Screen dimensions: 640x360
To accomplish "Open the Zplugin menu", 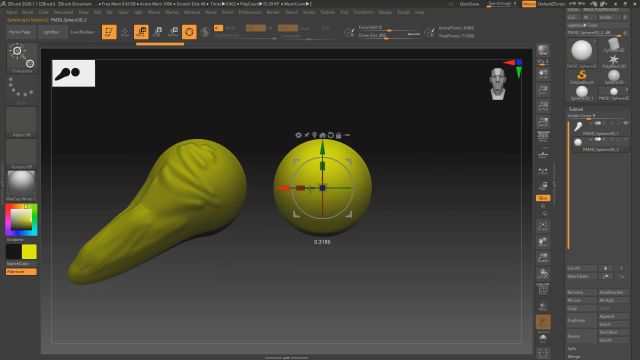I will (x=385, y=12).
